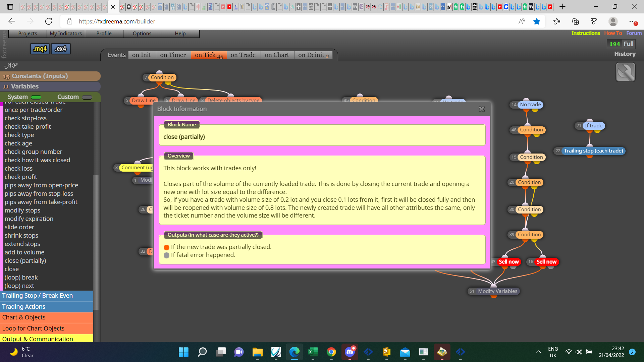The image size is (644, 362).
Task: Refresh the browser page
Action: (49, 21)
